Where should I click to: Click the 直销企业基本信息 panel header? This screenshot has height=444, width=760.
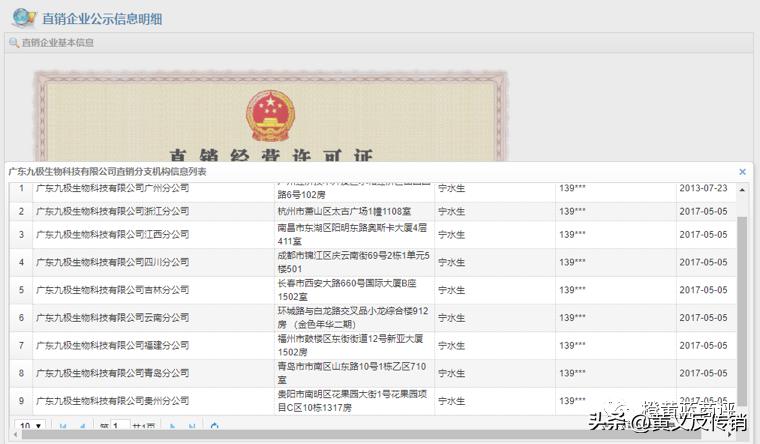point(379,43)
